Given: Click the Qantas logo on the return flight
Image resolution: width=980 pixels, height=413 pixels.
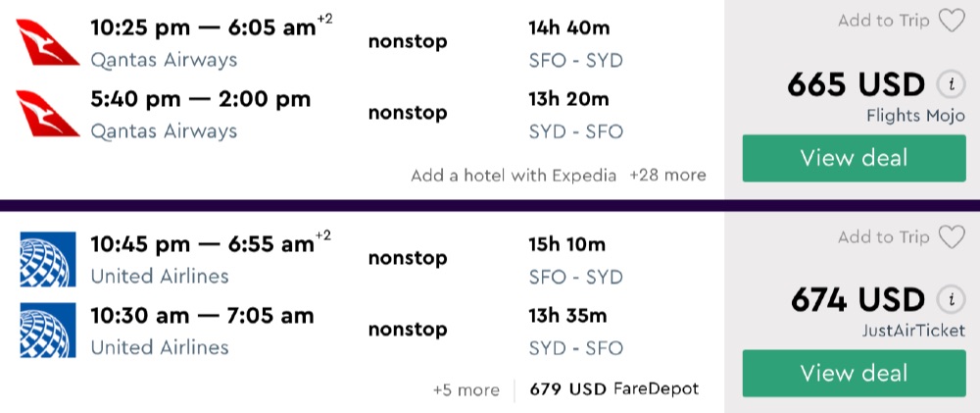Looking at the screenshot, I should click(x=48, y=113).
